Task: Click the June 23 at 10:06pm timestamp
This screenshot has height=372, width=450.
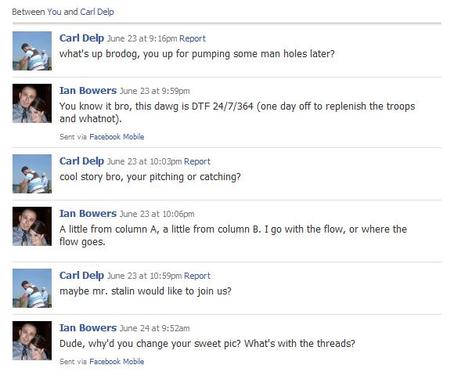Action: pos(157,214)
